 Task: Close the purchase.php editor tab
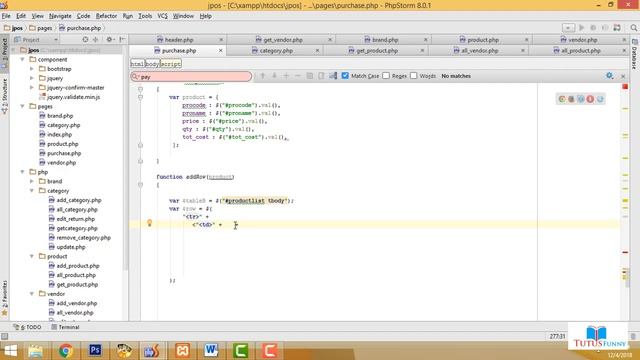coord(220,51)
